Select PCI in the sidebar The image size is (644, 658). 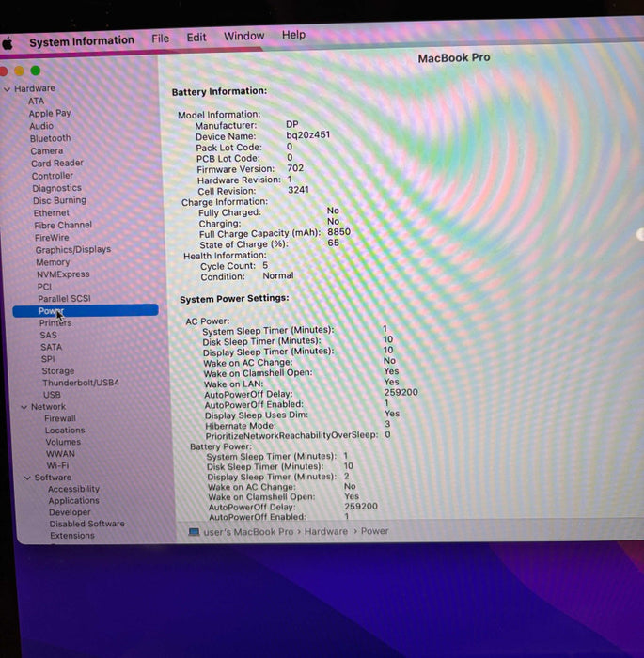(x=44, y=287)
